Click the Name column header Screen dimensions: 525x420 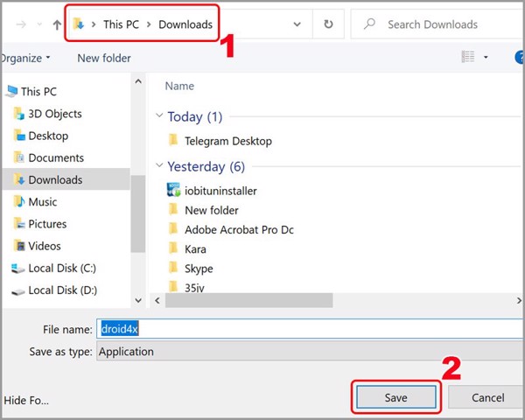pyautogui.click(x=179, y=86)
